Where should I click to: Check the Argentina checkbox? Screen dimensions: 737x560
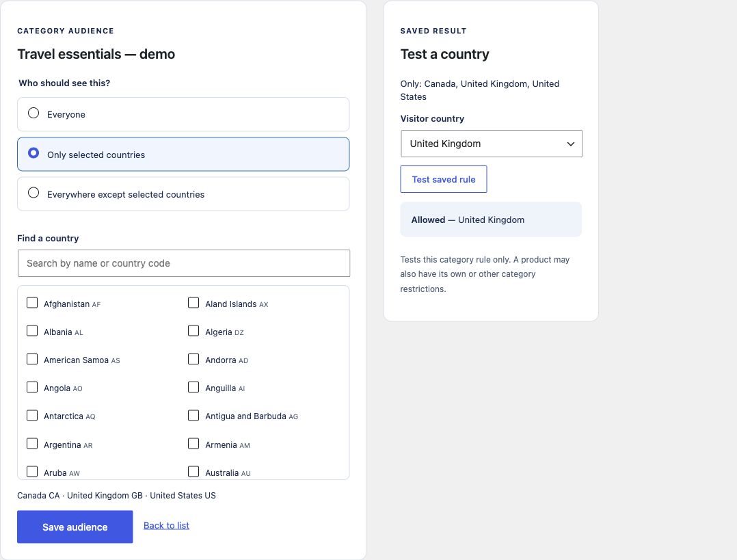(x=32, y=444)
